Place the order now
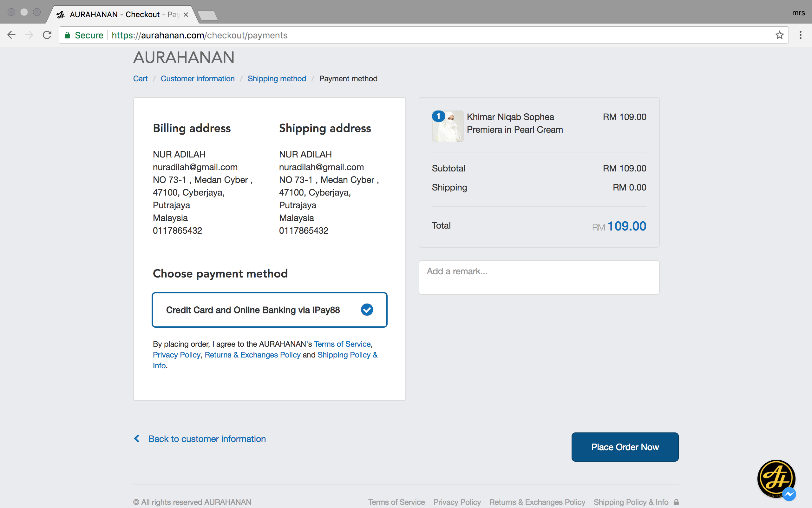Screen dimensions: 812x508 coord(625,447)
